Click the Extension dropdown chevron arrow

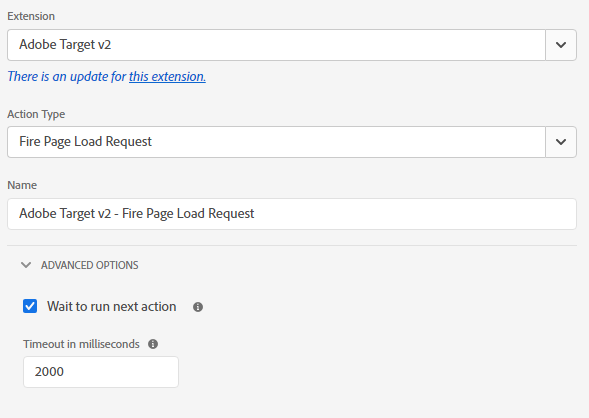(561, 45)
